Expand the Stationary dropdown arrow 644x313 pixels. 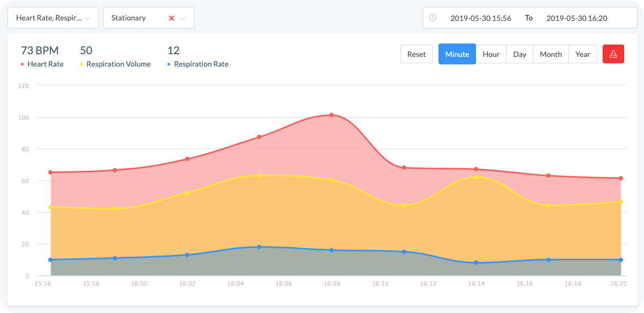[183, 18]
